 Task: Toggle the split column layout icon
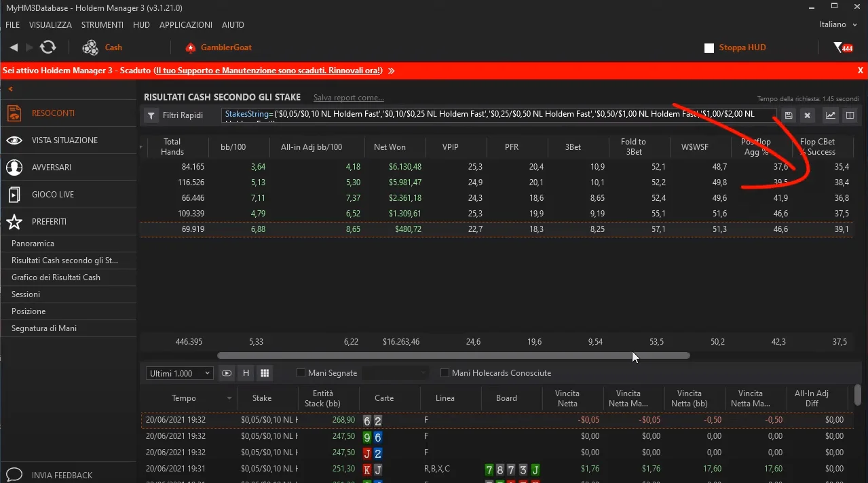point(849,115)
